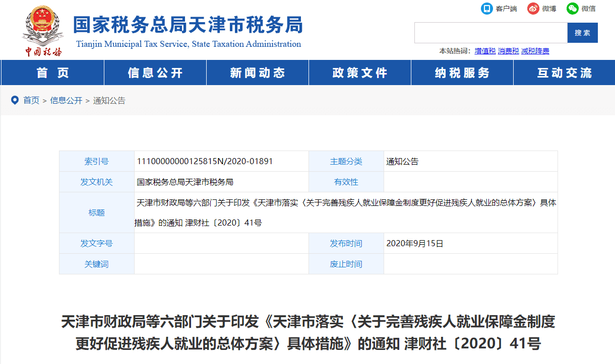Open the 微博 Weibo icon
This screenshot has width=615, height=364.
pos(533,9)
